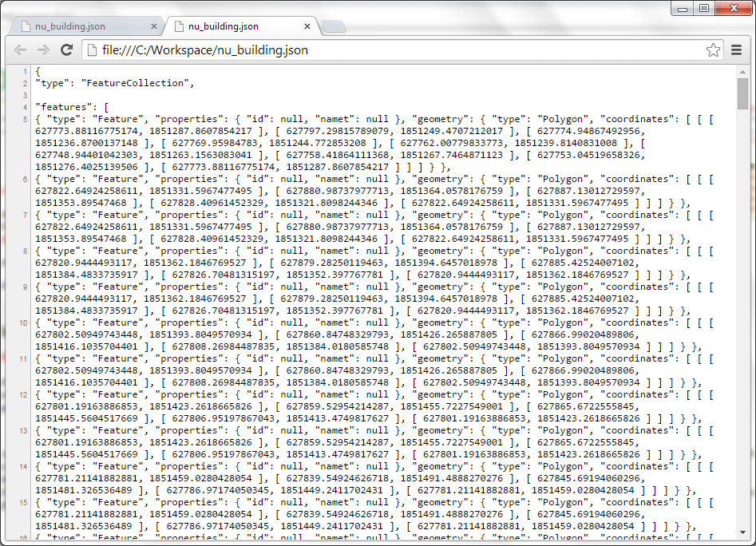Reload the nu_building.json page
The height and width of the screenshot is (546, 756).
point(66,49)
